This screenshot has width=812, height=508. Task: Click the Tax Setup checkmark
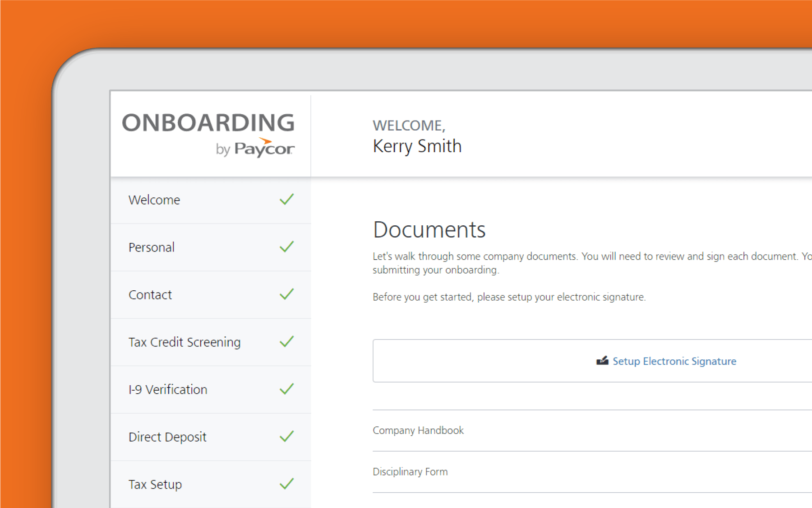287,484
